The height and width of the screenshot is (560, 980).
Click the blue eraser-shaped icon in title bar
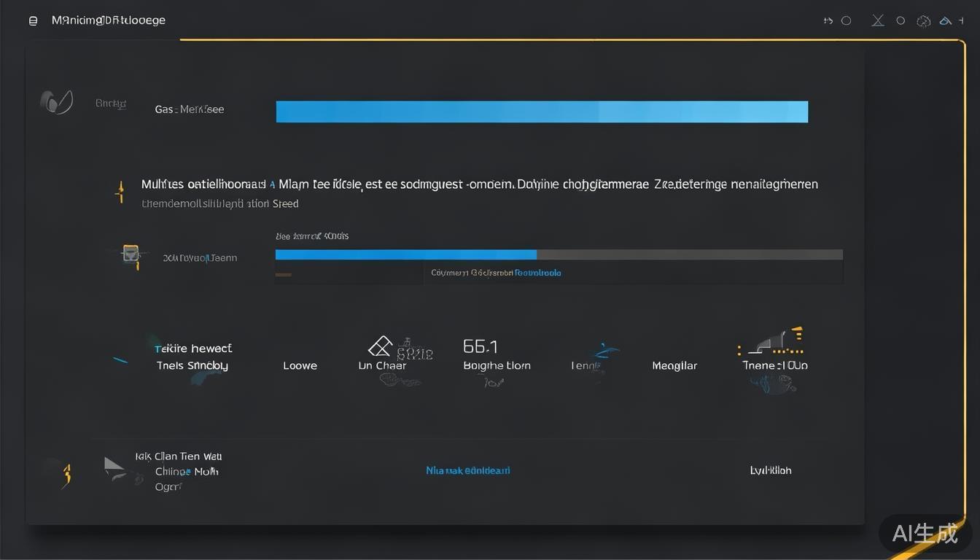pos(946,21)
